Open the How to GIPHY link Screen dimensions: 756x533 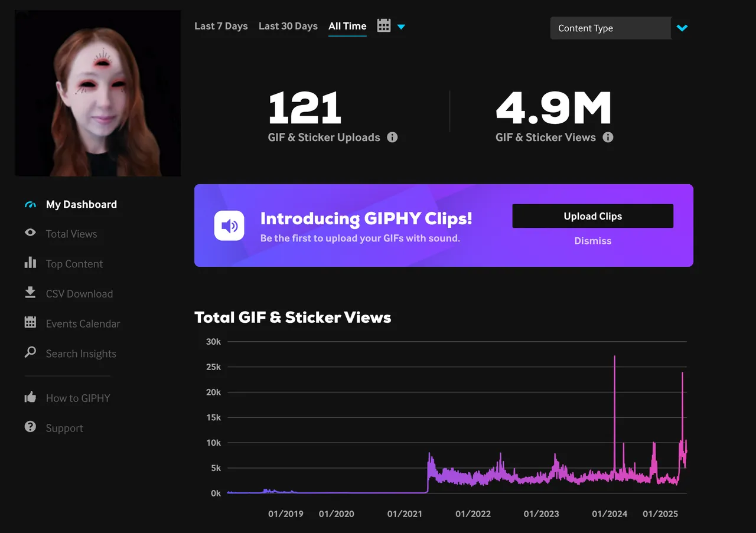(78, 398)
